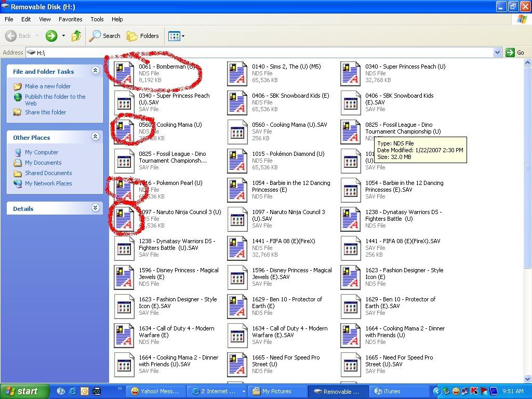This screenshot has width=532, height=399.
Task: Open My Documents link
Action: coord(43,163)
